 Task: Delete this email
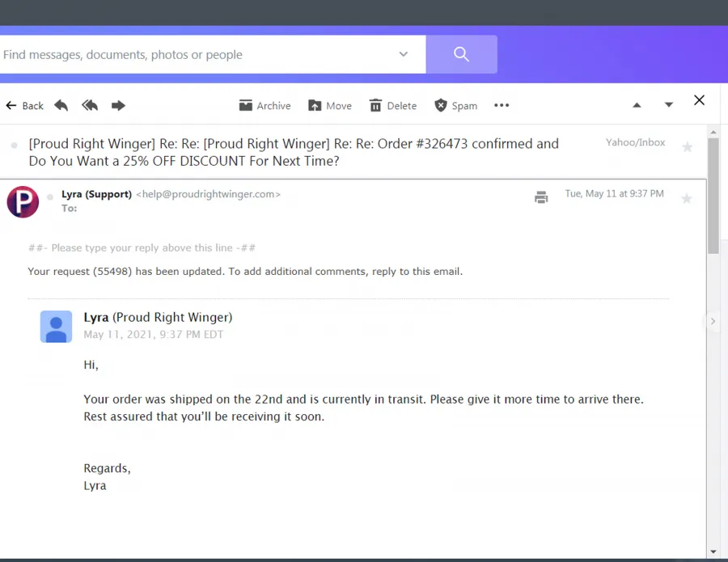[x=393, y=106]
